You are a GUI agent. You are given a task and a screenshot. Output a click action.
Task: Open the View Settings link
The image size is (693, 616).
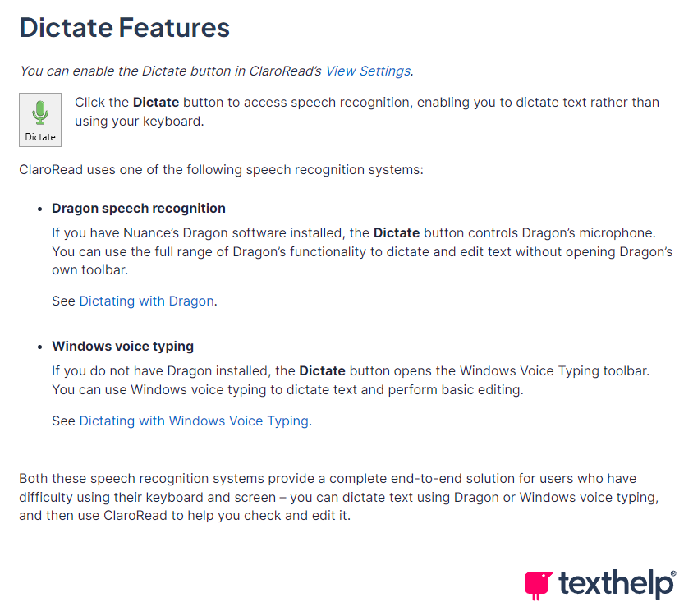click(x=368, y=71)
